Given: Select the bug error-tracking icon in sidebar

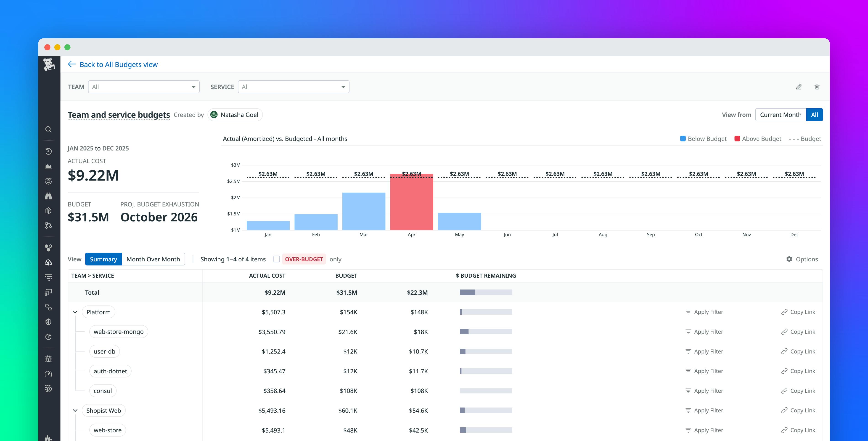Looking at the screenshot, I should [x=48, y=358].
